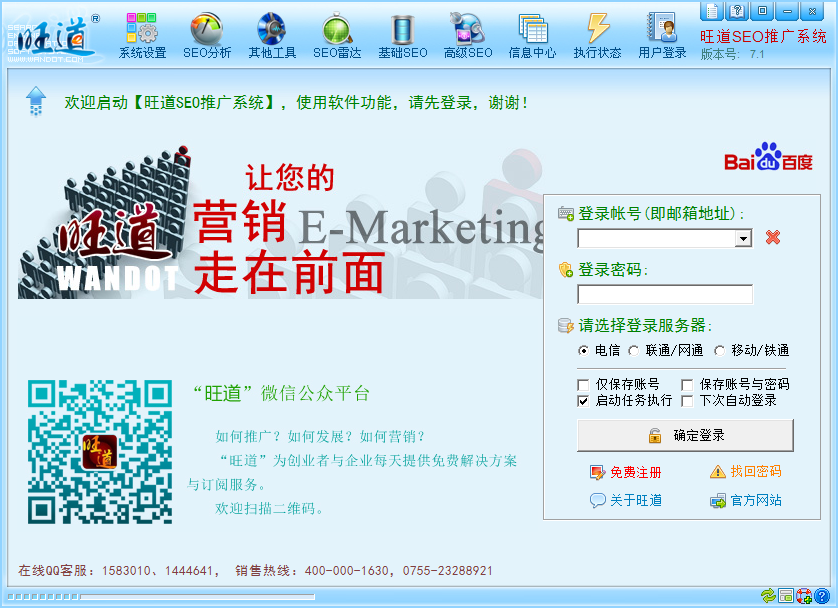
Task: Click the warning triangle beside 找回密码
Action: pos(718,471)
